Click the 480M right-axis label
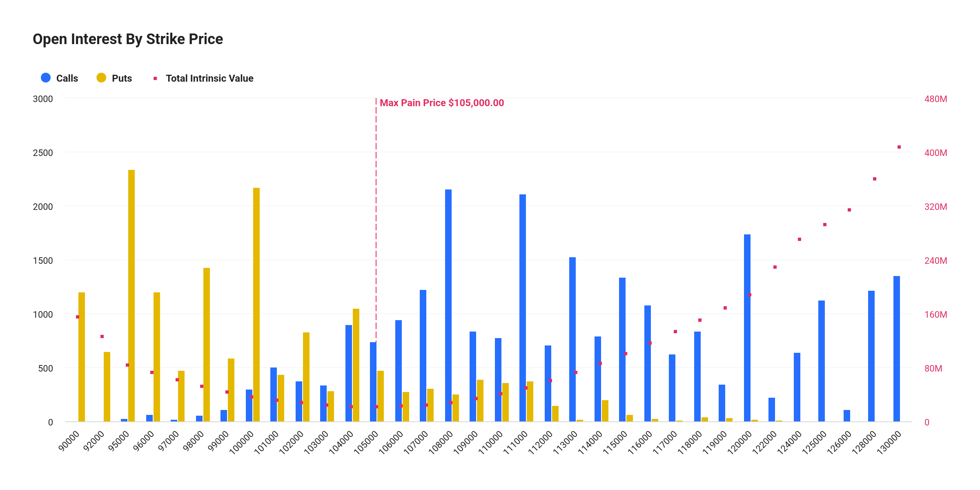The width and height of the screenshot is (980, 490). [x=936, y=98]
